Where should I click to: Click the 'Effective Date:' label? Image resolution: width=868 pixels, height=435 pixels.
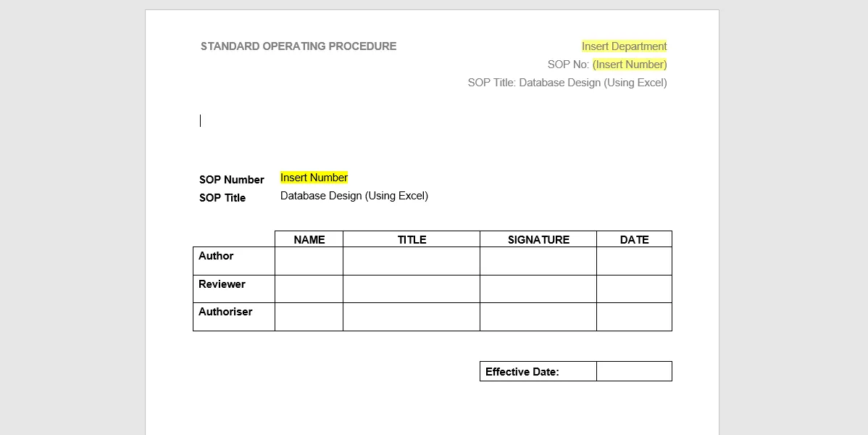(x=522, y=372)
